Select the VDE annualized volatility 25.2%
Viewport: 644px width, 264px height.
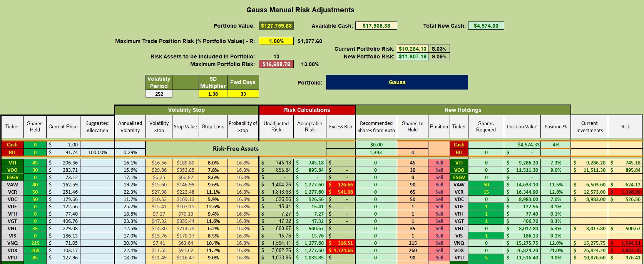click(x=130, y=207)
